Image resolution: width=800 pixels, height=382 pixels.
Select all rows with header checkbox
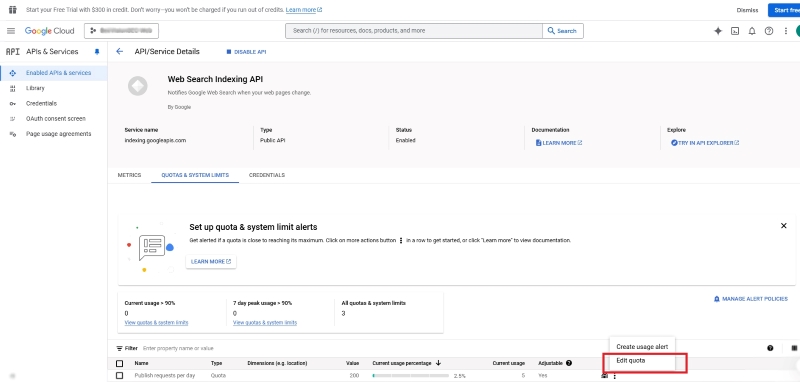(x=119, y=364)
